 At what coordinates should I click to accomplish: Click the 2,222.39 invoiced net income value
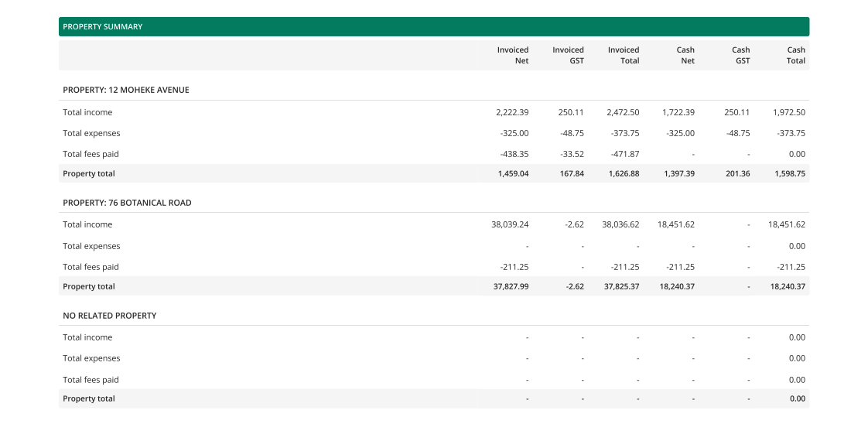512,112
